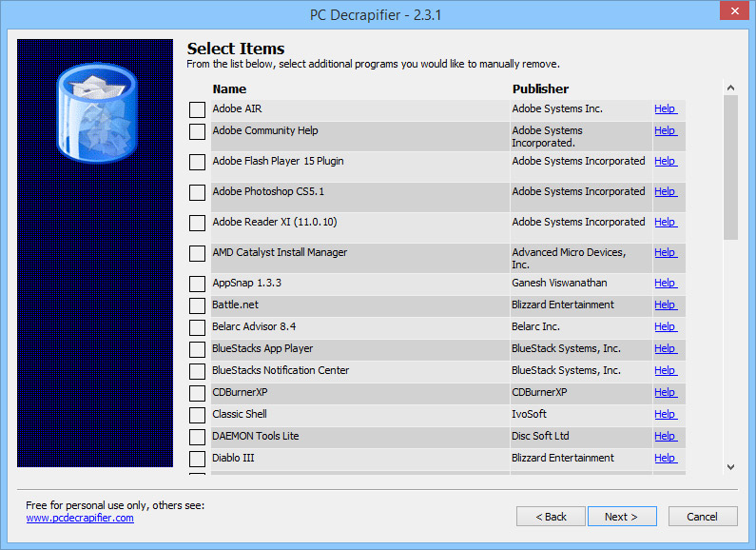
Task: Click the recycle bin wizard image
Action: click(x=95, y=253)
